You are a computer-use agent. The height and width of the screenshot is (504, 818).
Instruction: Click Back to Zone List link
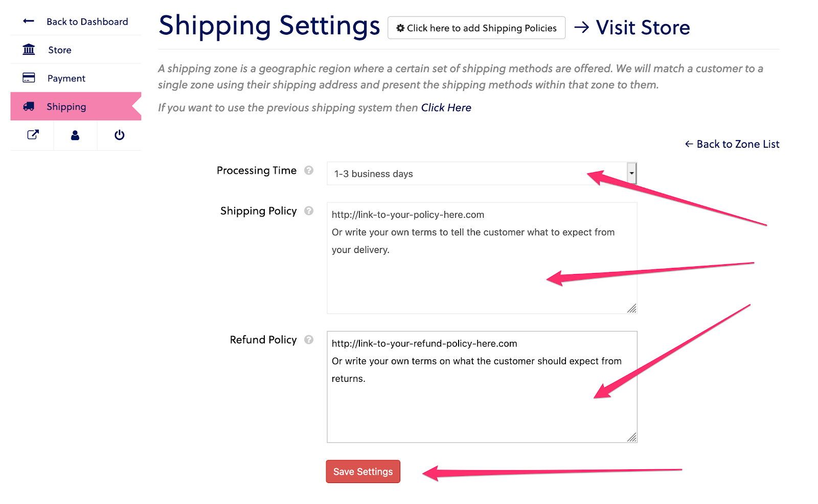point(732,144)
